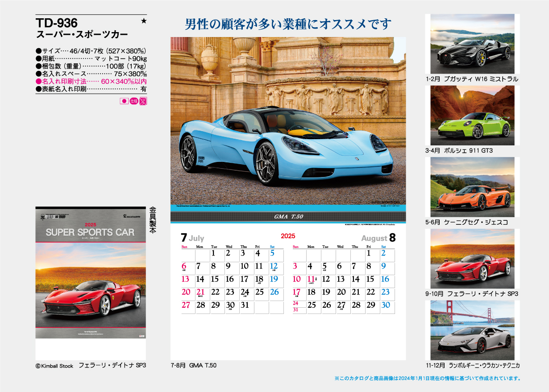The image size is (549, 392).
Task: Click the '1-2月 ブガッティ W16 ミストラル' caption
Action: (472, 79)
